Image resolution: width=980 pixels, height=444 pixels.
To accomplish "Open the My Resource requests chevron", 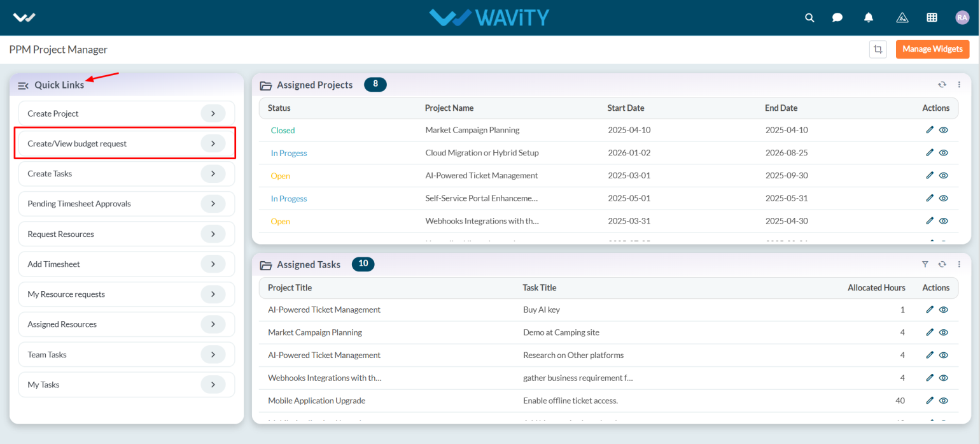I will tap(213, 294).
